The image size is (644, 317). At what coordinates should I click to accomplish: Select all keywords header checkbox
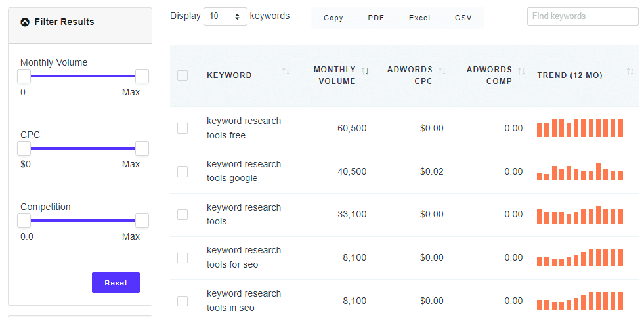click(x=182, y=75)
